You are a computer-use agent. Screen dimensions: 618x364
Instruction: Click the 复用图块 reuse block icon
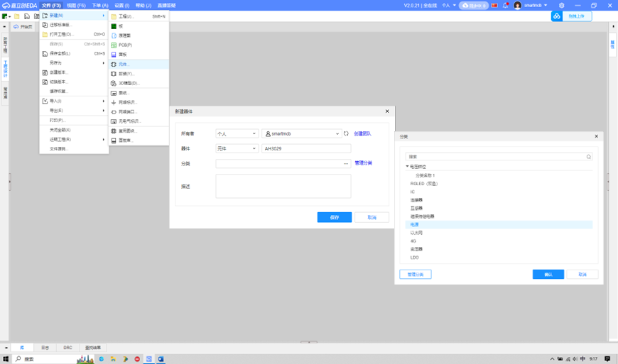[114, 131]
